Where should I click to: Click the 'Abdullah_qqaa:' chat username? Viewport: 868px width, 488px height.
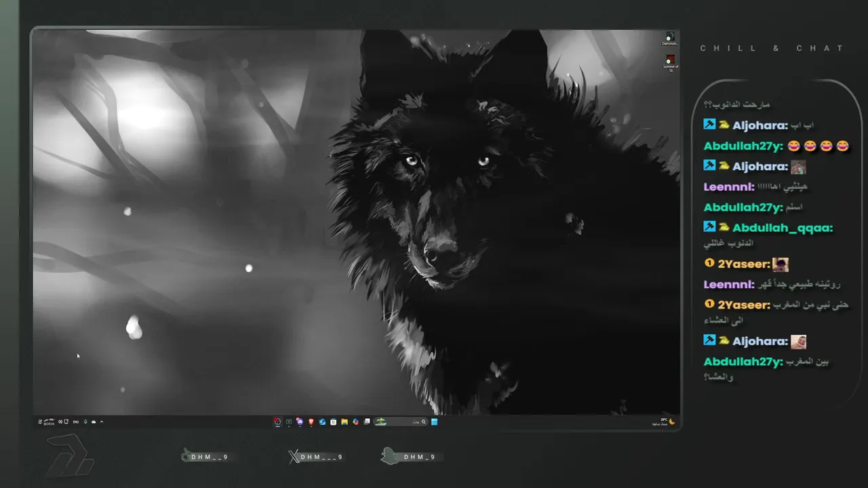click(783, 228)
